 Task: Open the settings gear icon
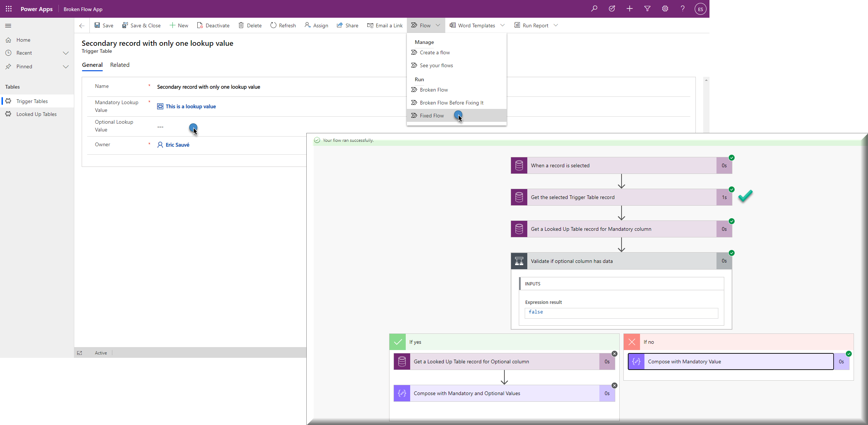click(x=665, y=8)
